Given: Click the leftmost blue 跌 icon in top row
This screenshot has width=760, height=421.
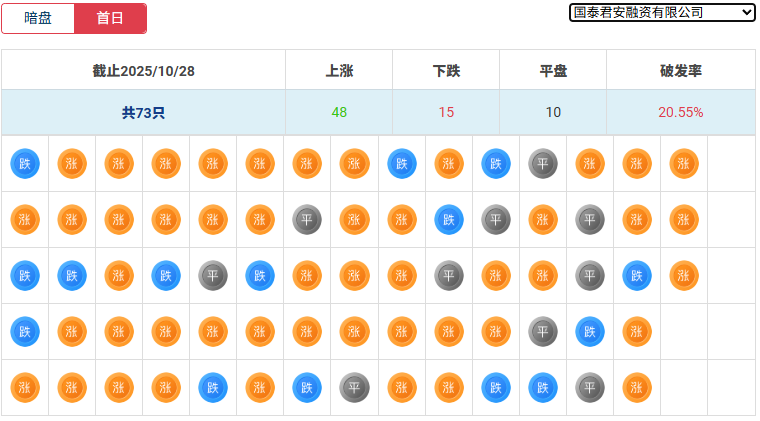Looking at the screenshot, I should pos(25,164).
